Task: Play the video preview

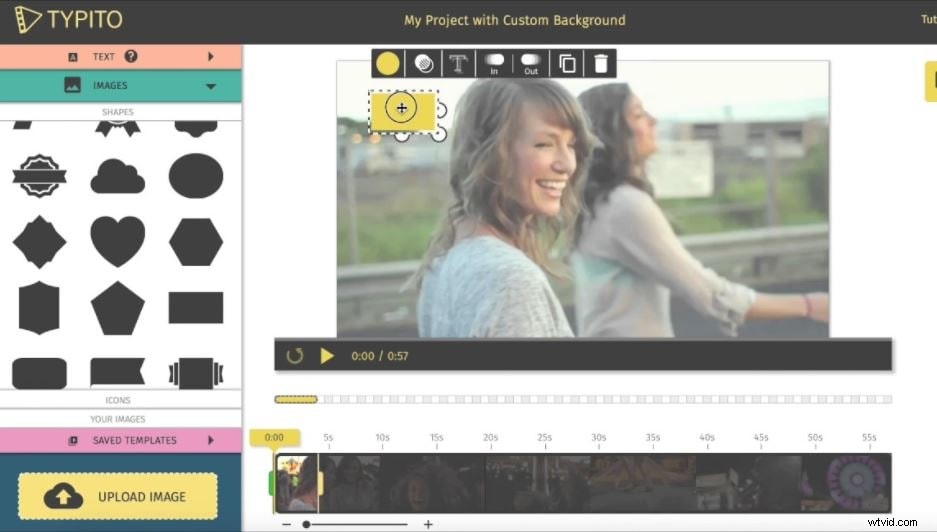Action: (x=327, y=356)
